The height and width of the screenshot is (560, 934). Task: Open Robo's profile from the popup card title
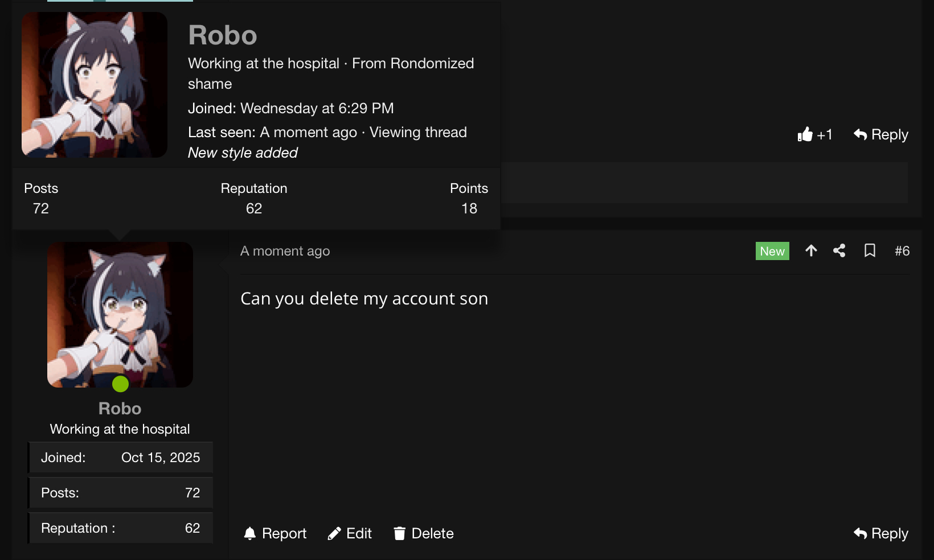[x=223, y=35]
